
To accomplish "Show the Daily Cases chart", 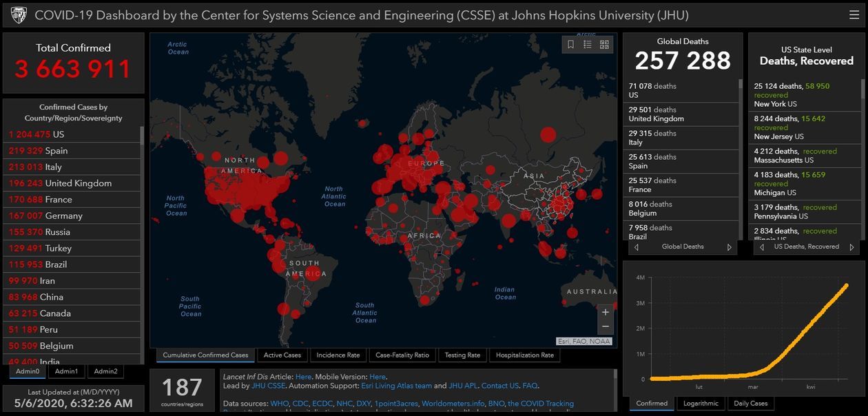I will [x=750, y=404].
